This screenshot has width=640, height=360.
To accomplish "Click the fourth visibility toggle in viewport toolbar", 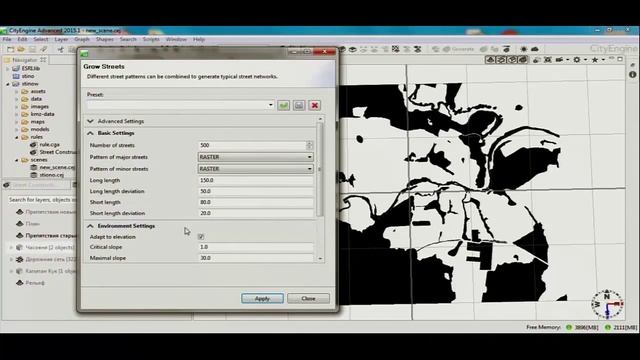I will [523, 60].
